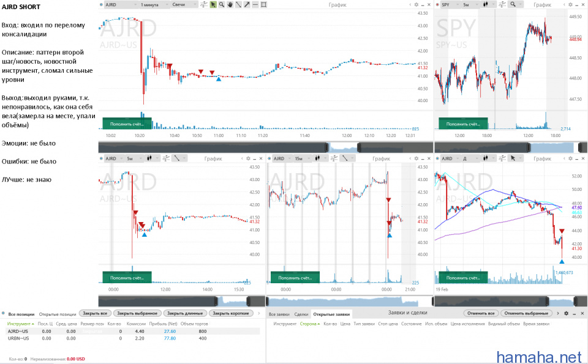Open the 'Свечи' chart type dropdown
This screenshot has height=364, width=588.
click(184, 4)
